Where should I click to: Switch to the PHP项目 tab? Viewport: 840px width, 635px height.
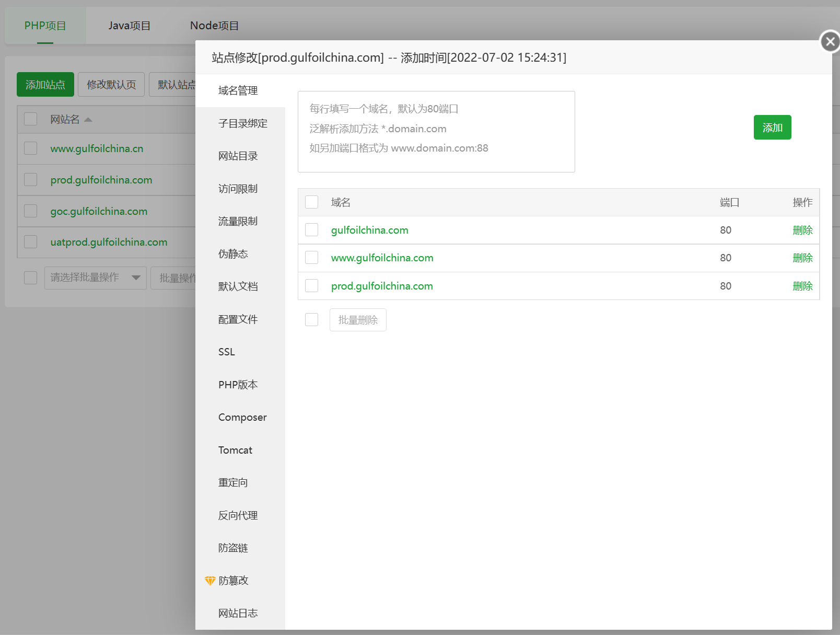click(x=45, y=26)
